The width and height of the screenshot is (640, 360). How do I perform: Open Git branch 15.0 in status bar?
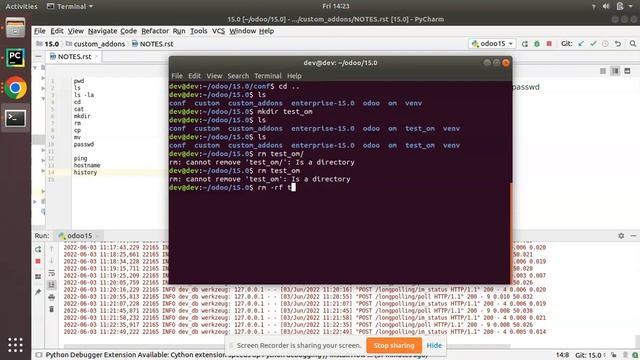[x=590, y=355]
